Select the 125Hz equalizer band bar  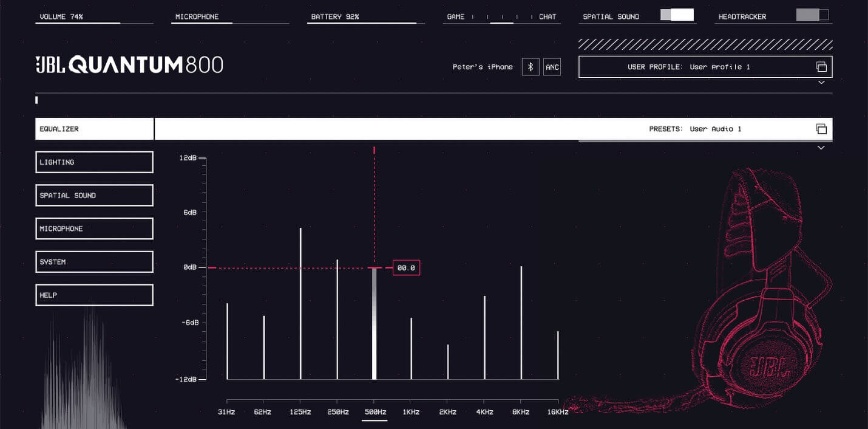pos(300,304)
